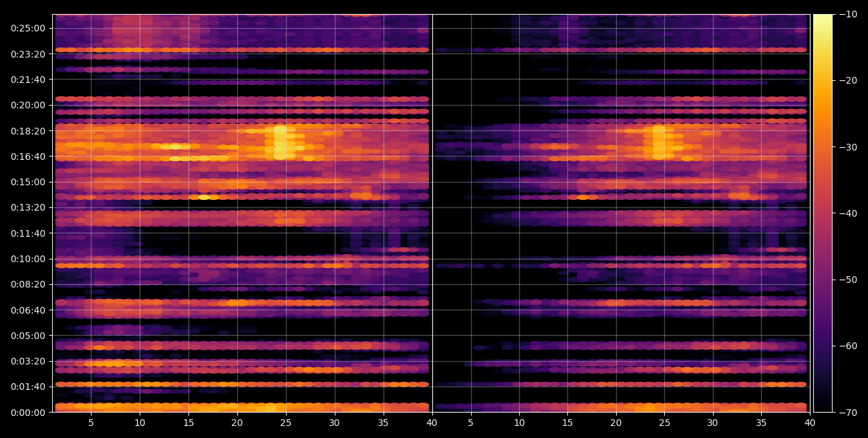Click the left heatmap's x-axis label 20
The width and height of the screenshot is (868, 438).
(237, 423)
